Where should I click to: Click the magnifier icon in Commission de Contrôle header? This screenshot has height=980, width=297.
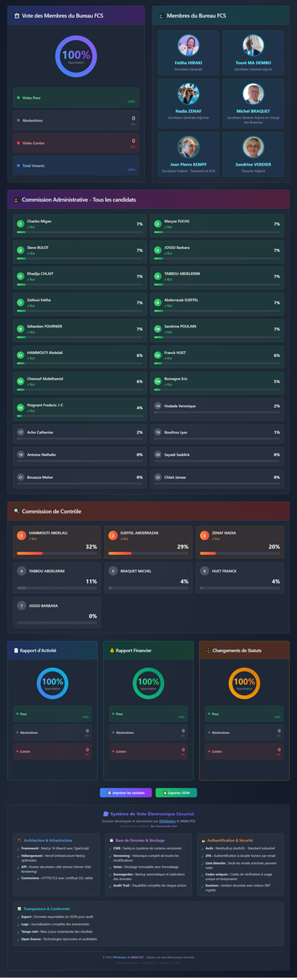(x=17, y=511)
